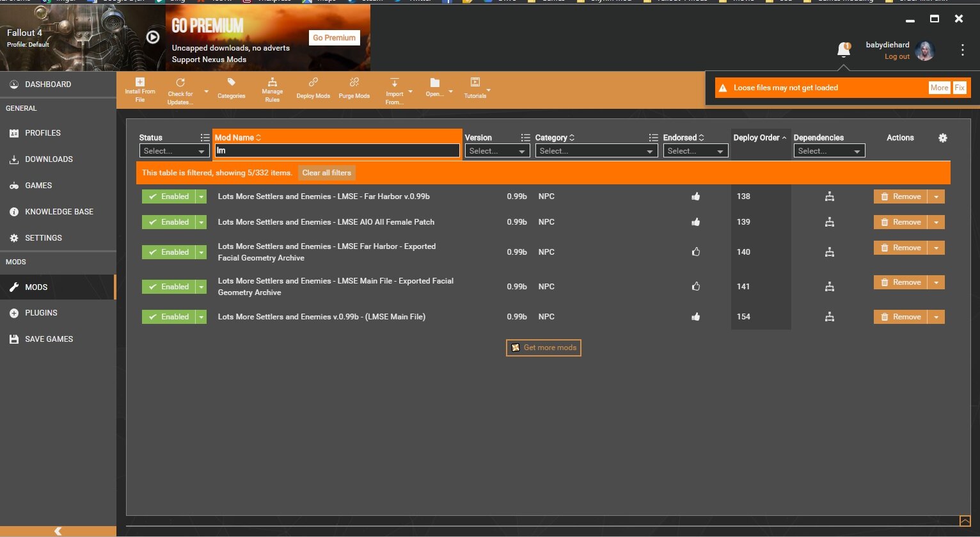Screen dimensions: 980x537
Task: Open Settings page
Action: (x=58, y=238)
